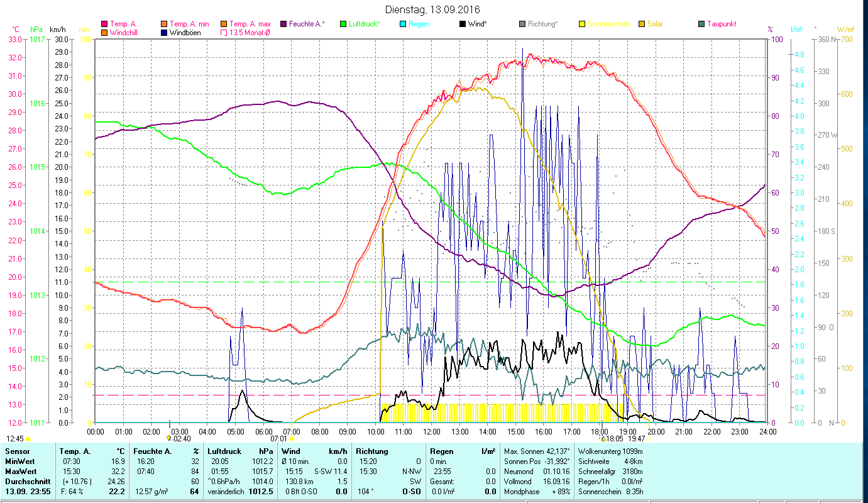Select the green Luftdruck color swatch
868x503 pixels.
pos(343,24)
